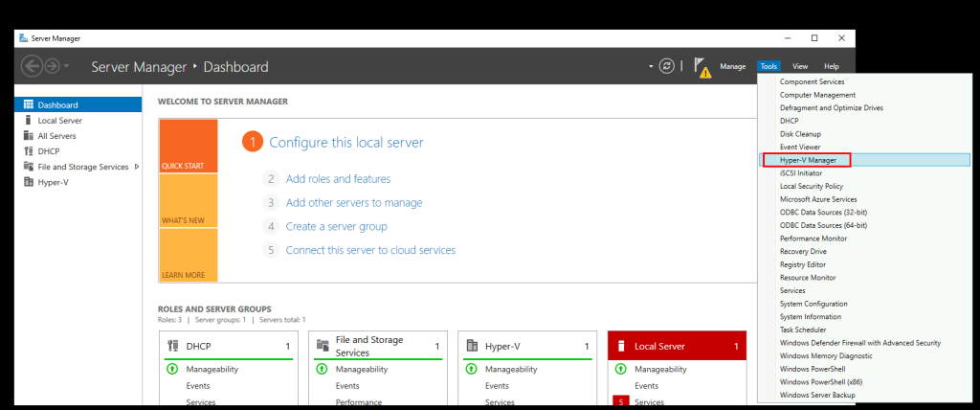This screenshot has width=980, height=410.
Task: Click the DHCP sidebar icon
Action: [28, 150]
